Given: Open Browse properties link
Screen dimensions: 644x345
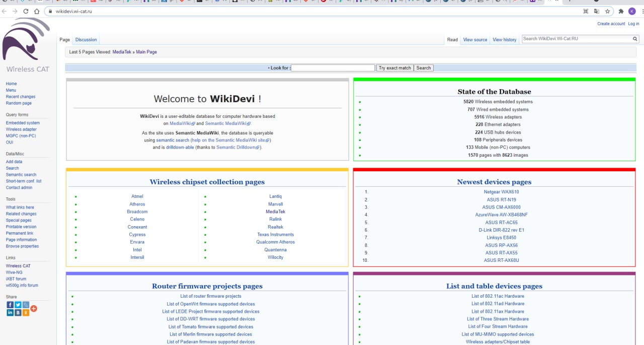Looking at the screenshot, I should point(22,246).
